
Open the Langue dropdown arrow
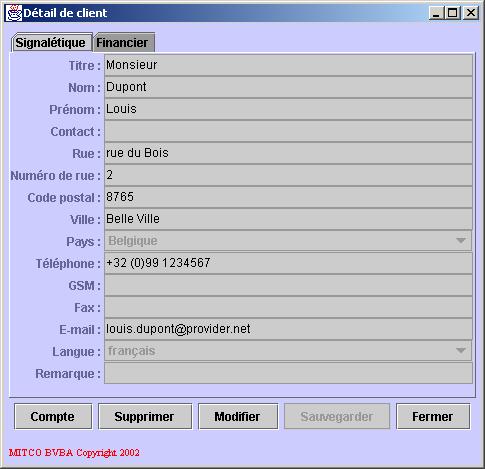coord(461,351)
